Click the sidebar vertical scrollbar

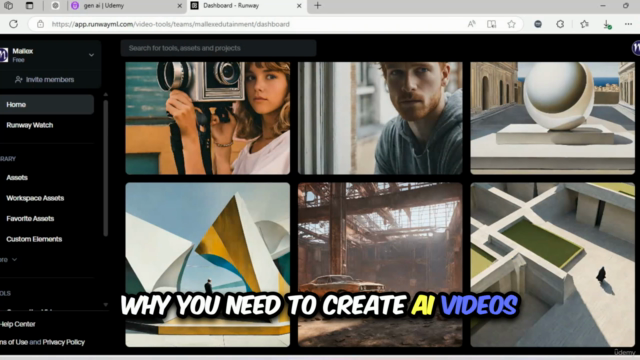click(x=106, y=167)
